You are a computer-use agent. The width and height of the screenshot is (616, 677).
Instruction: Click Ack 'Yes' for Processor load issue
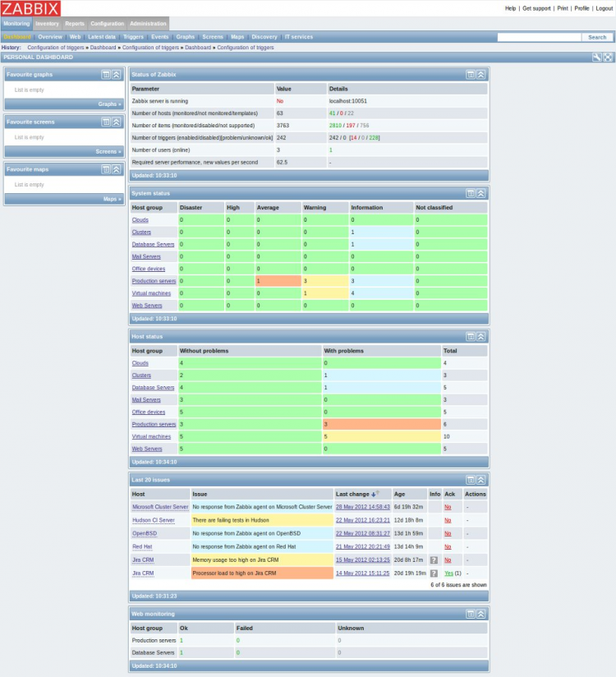click(x=449, y=573)
